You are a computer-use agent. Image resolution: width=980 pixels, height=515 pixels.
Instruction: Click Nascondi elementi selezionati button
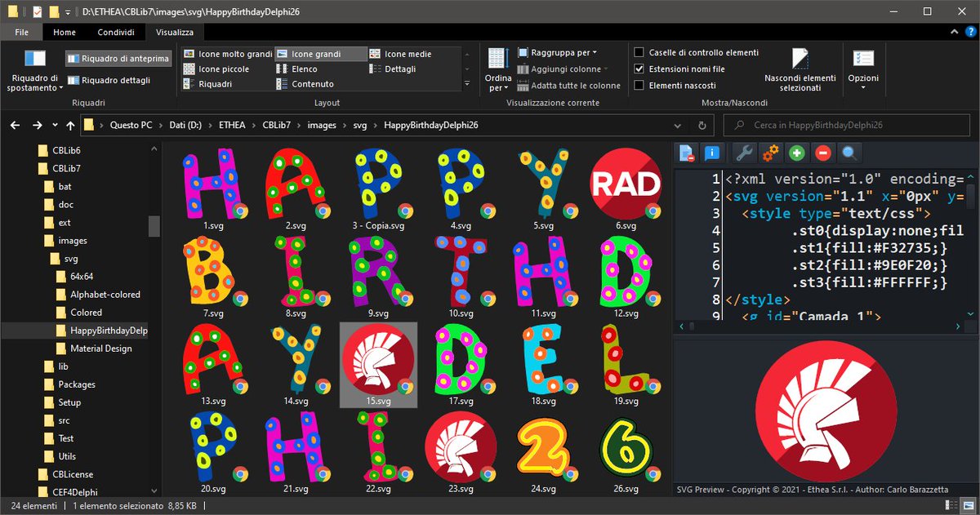[x=800, y=69]
